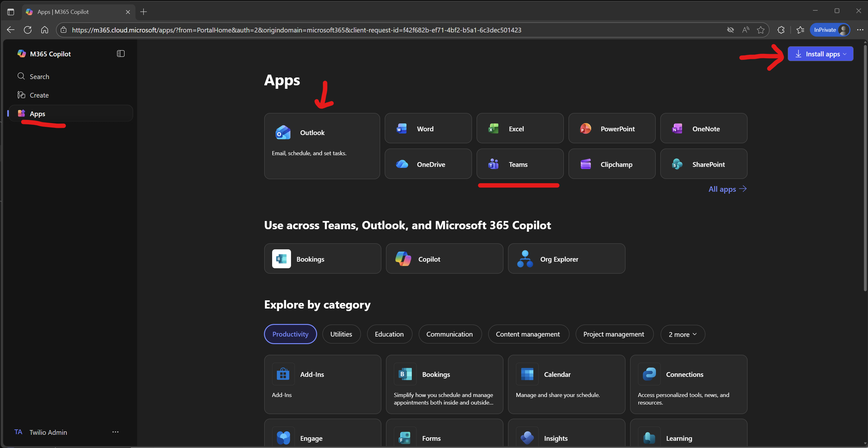Toggle tracking prevention eye icon in address bar

[x=730, y=30]
